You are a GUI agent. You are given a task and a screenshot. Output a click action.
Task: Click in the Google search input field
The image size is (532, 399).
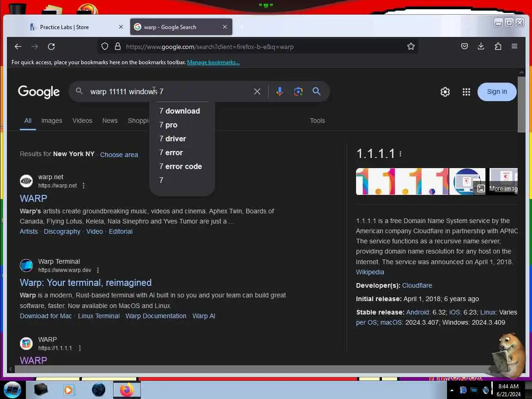169,91
